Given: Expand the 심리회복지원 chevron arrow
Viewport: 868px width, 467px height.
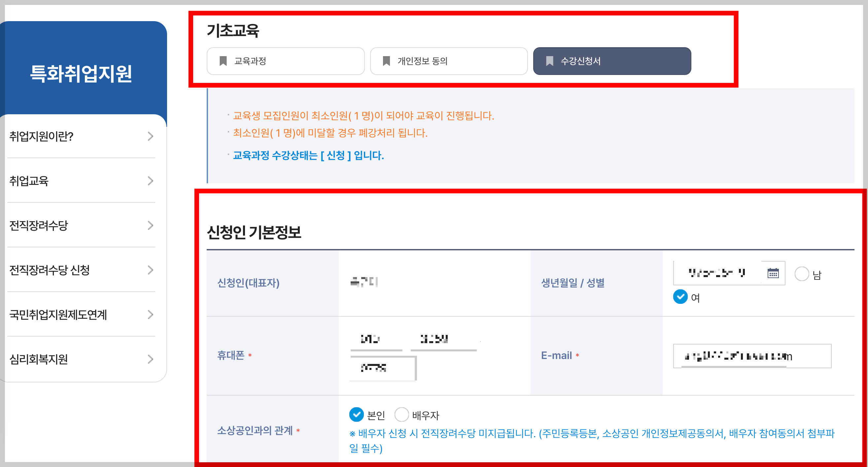Looking at the screenshot, I should pos(150,359).
